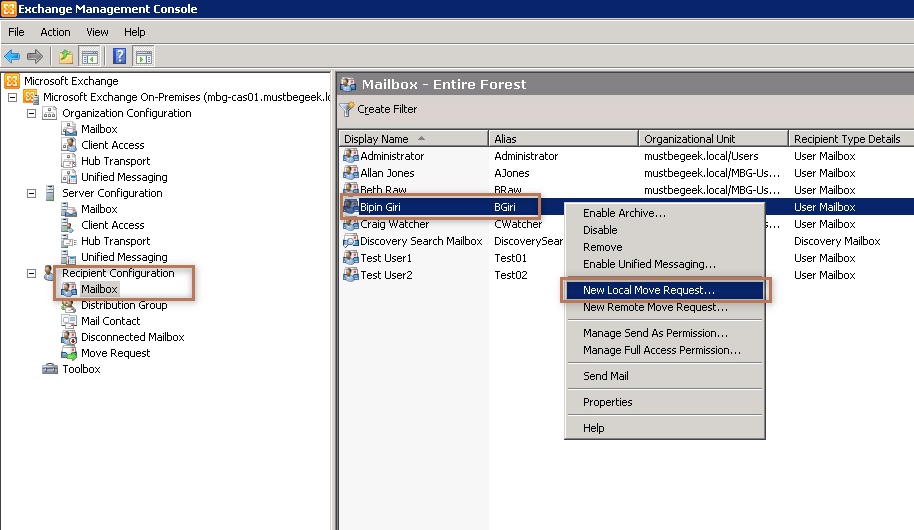Sort by the Display Name column header
Screen dimensions: 914x530
pos(414,139)
